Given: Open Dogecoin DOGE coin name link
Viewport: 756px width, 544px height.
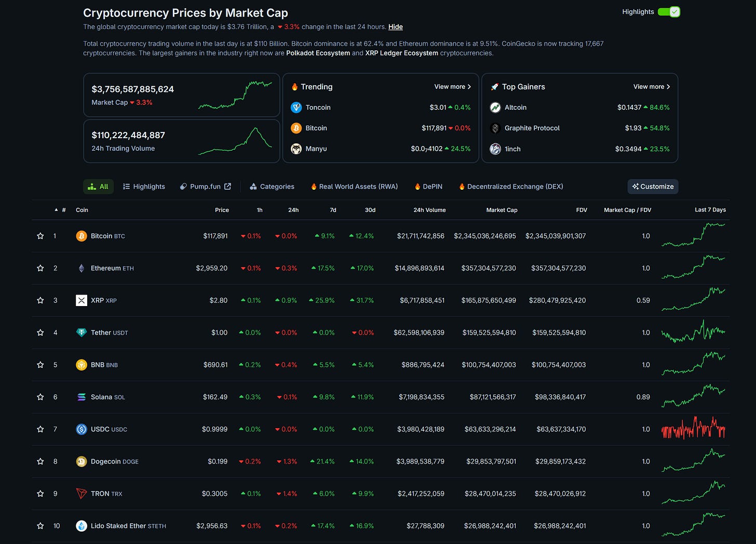Looking at the screenshot, I should pos(115,461).
